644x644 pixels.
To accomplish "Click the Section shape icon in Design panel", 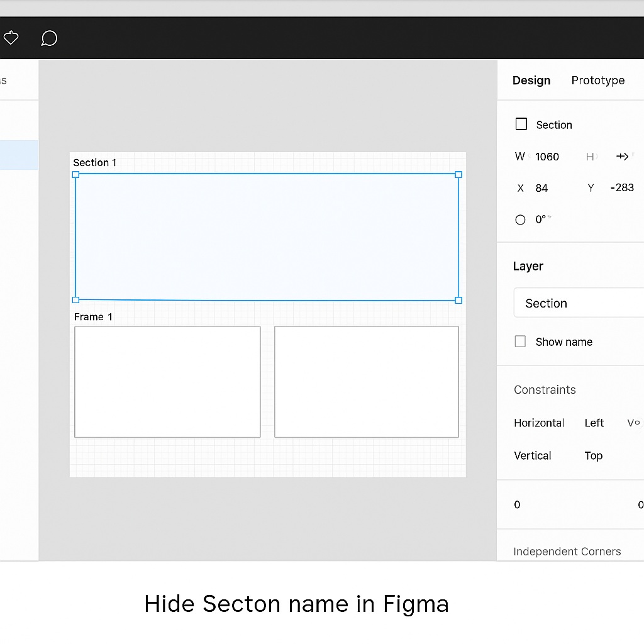I will [x=521, y=124].
